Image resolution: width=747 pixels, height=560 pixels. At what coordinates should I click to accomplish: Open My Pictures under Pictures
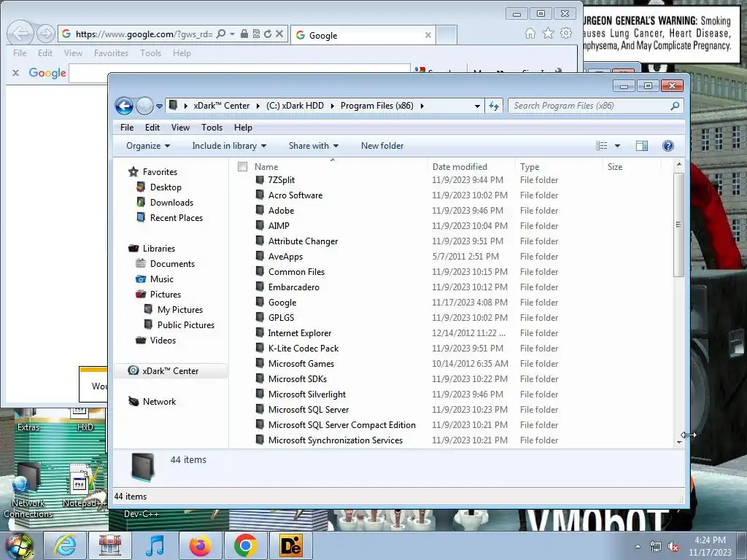click(180, 309)
